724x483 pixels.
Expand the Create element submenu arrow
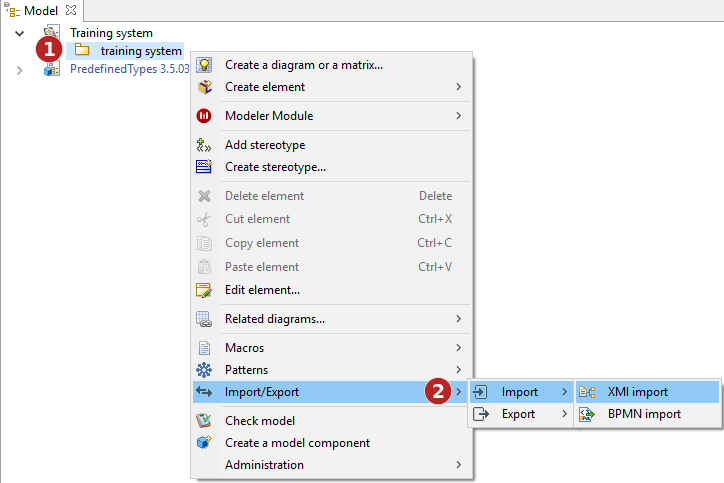click(x=459, y=87)
